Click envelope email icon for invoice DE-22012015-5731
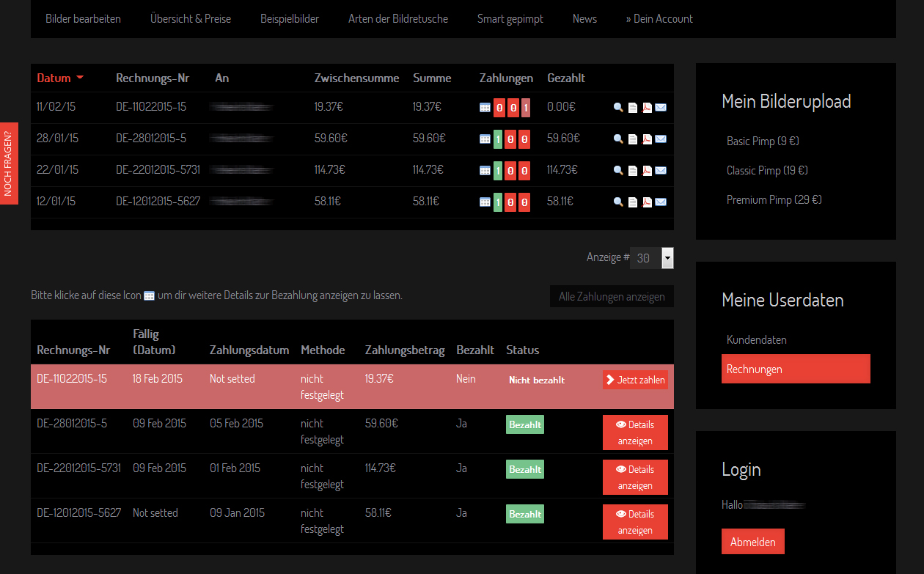 coord(661,171)
